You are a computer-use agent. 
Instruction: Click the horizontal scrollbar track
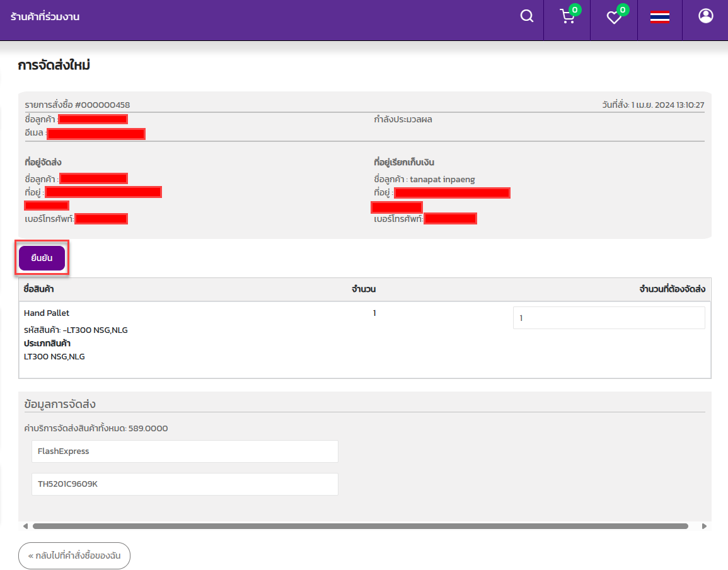pyautogui.click(x=359, y=526)
